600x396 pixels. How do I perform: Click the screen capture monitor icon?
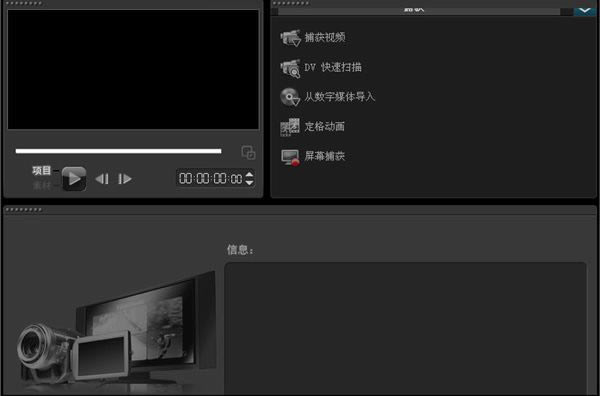point(290,157)
